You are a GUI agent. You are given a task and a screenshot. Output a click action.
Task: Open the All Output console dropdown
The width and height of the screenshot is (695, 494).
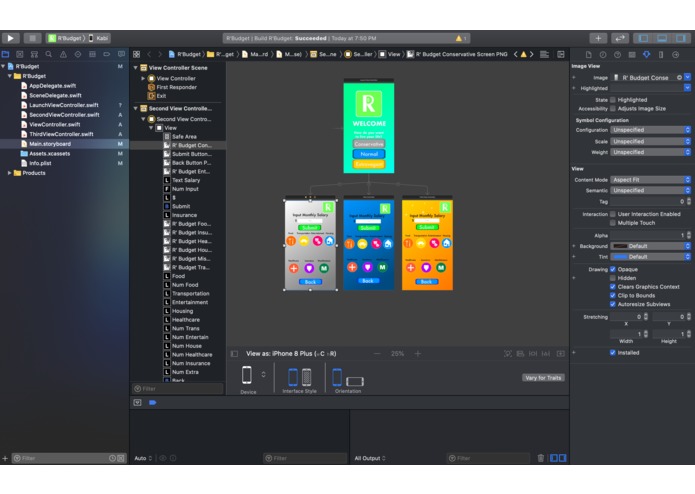(370, 458)
